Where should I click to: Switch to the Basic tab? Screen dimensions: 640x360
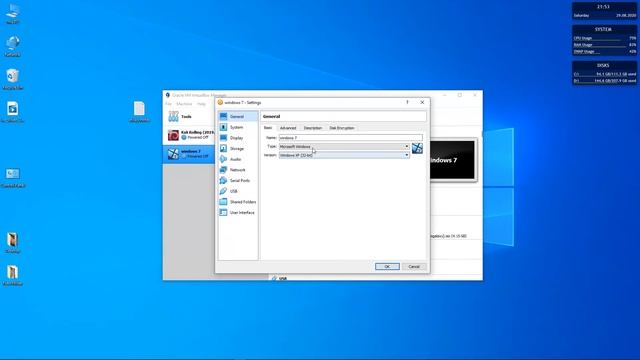(268, 128)
